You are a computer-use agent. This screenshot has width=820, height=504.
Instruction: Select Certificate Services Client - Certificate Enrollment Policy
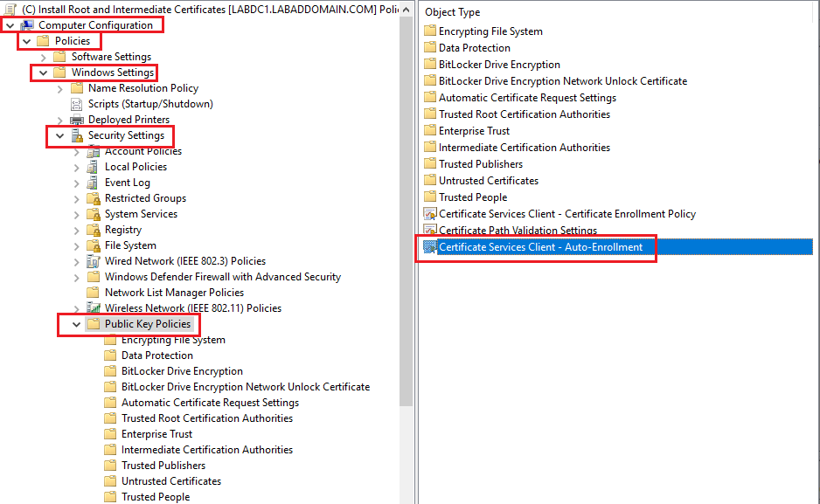click(x=566, y=214)
